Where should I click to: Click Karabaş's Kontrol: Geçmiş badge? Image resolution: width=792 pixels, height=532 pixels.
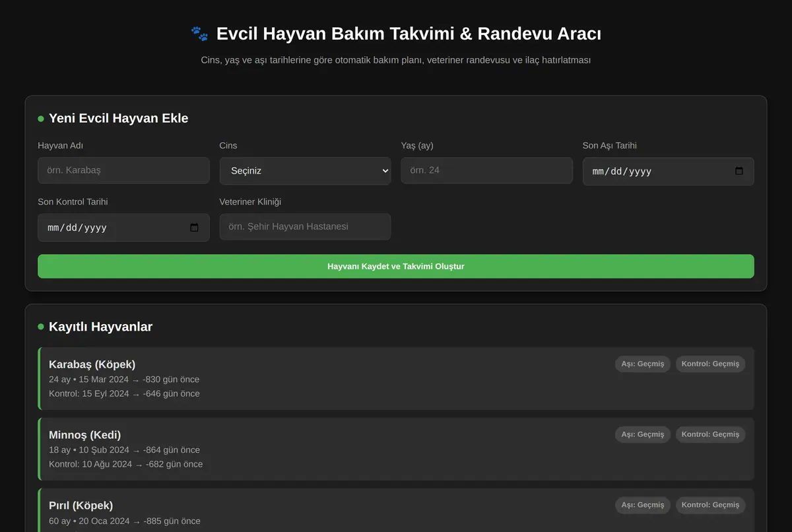[710, 364]
